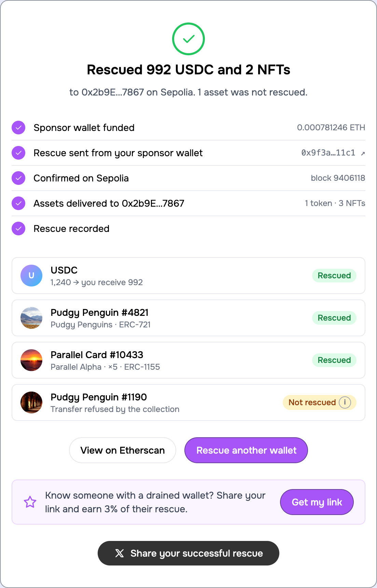Click the Get my link button
The image size is (377, 588).
(x=317, y=502)
